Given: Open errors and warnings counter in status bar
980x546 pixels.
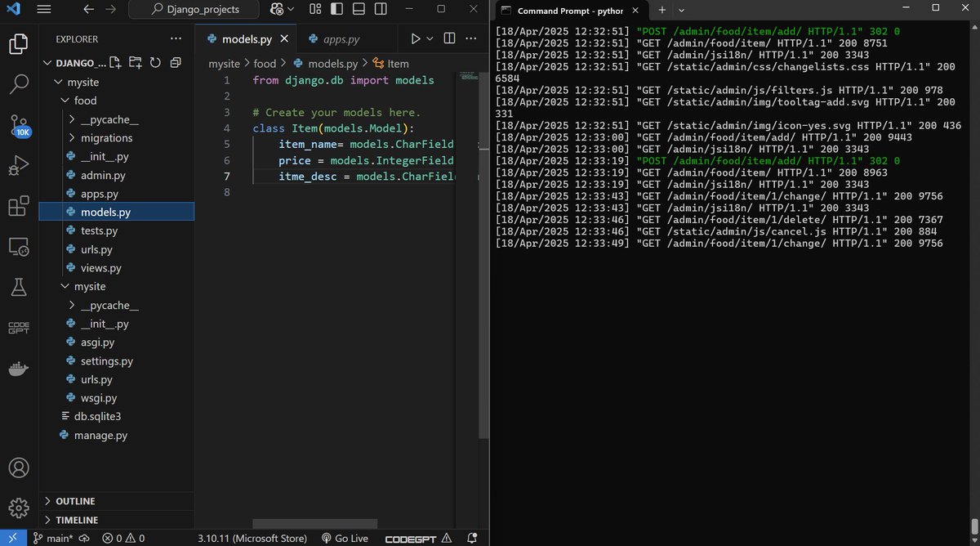Looking at the screenshot, I should (x=122, y=538).
